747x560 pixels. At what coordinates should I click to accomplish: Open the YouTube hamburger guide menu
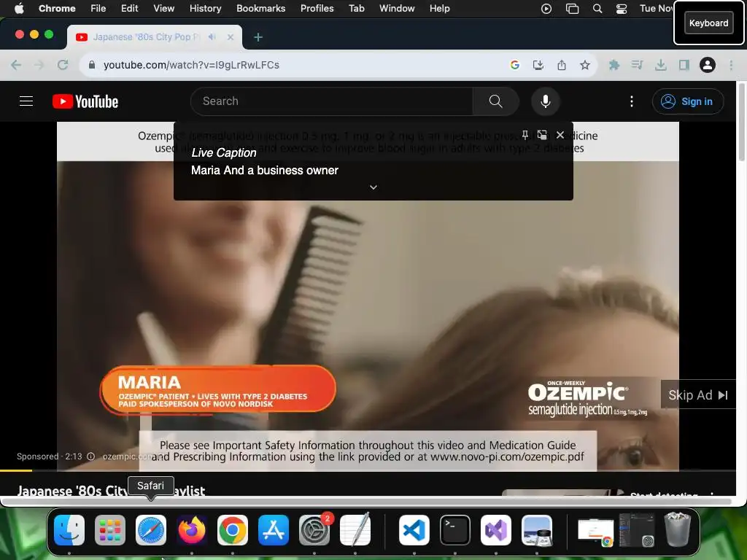click(26, 101)
